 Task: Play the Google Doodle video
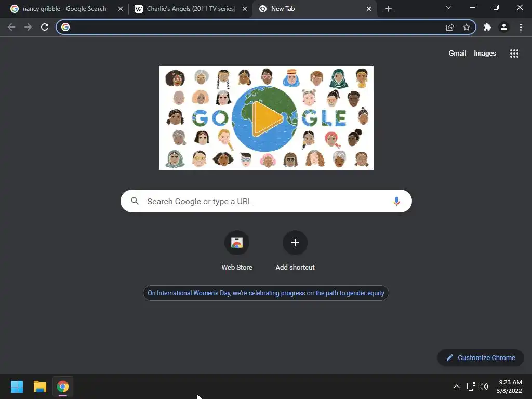click(267, 118)
